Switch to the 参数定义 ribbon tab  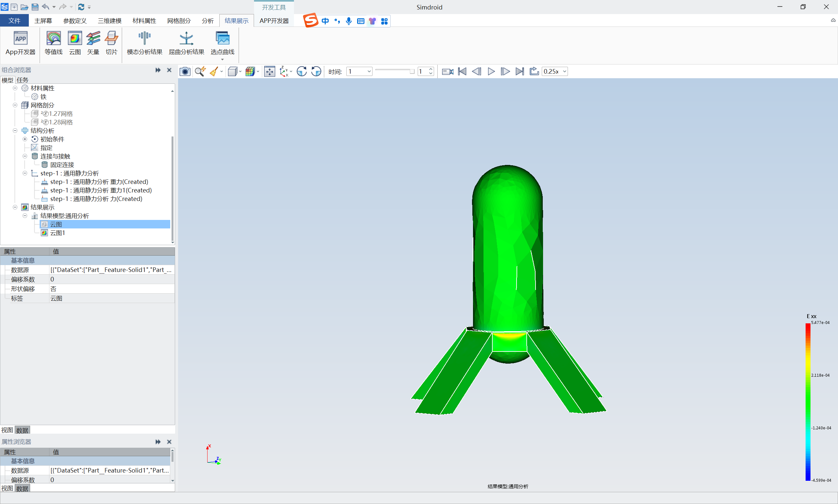(75, 21)
